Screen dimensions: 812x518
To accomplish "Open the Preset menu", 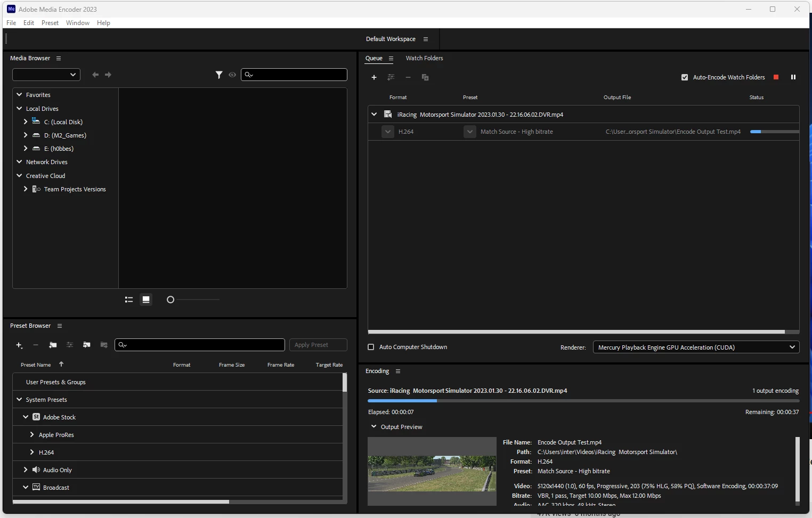I will click(50, 23).
